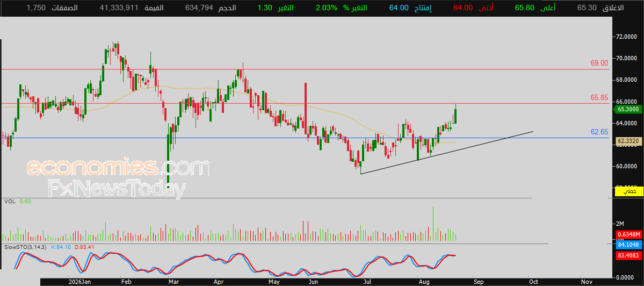The width and height of the screenshot is (644, 286).
Task: Select the blue 62.65 support level label
Action: pos(599,132)
